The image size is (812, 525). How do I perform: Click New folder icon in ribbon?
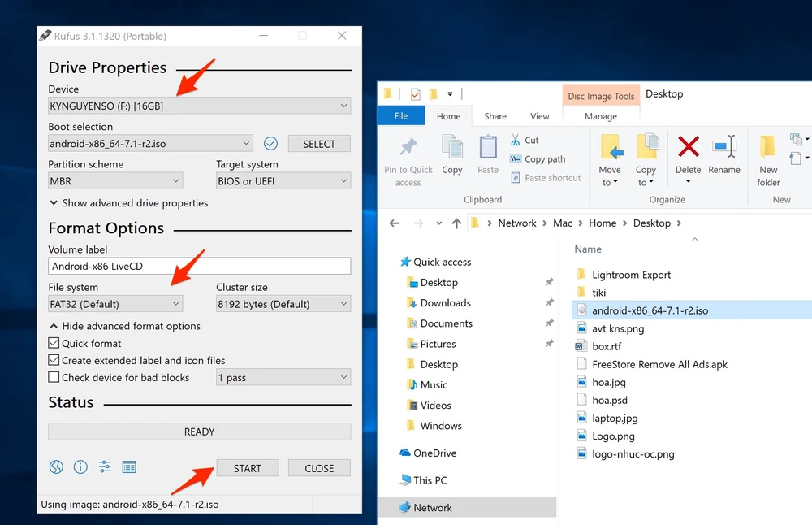pyautogui.click(x=768, y=148)
